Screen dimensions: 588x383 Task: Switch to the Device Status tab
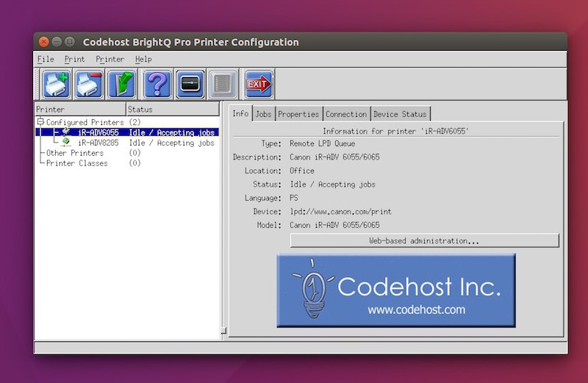pyautogui.click(x=400, y=114)
